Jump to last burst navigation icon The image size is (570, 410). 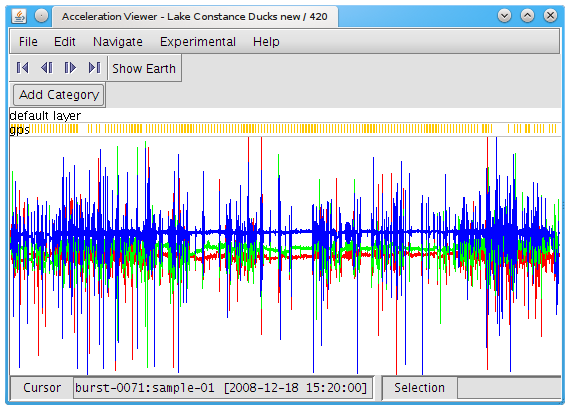(94, 68)
